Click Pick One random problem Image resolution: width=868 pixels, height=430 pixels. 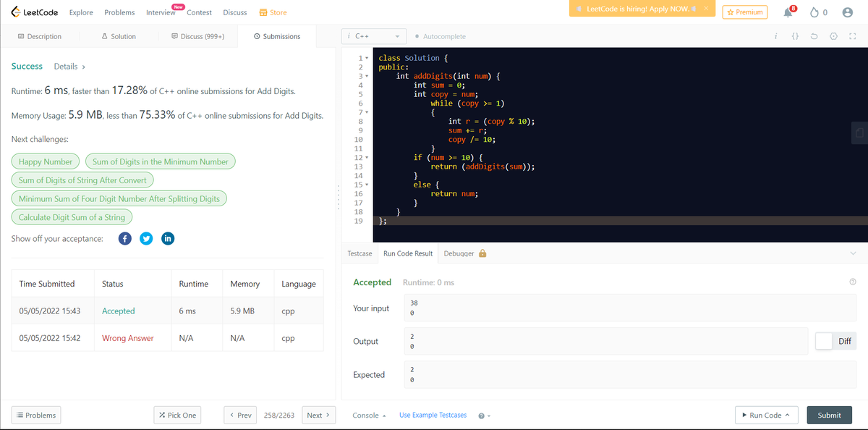point(178,415)
